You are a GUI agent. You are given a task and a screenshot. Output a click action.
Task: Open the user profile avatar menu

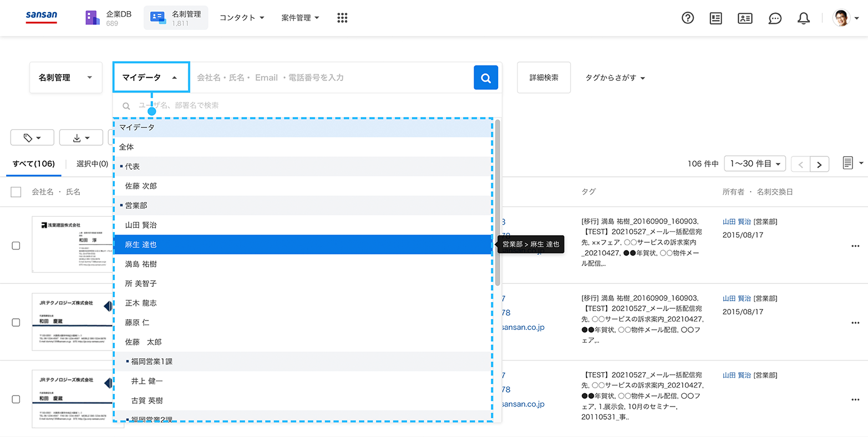[846, 18]
